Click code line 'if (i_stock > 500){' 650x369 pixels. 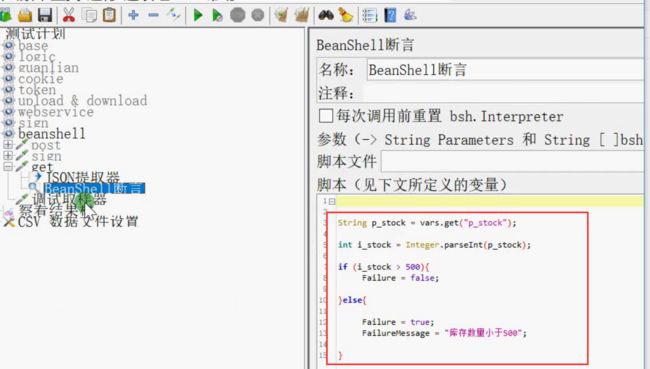(x=383, y=267)
